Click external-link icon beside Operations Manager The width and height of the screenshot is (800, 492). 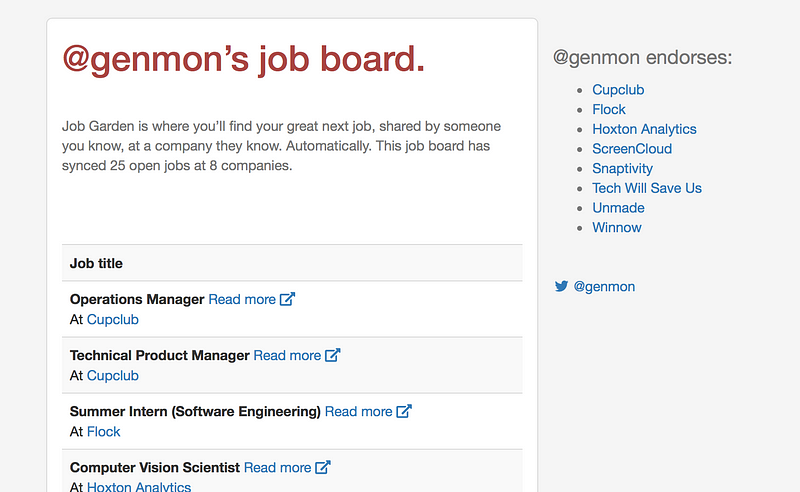287,299
